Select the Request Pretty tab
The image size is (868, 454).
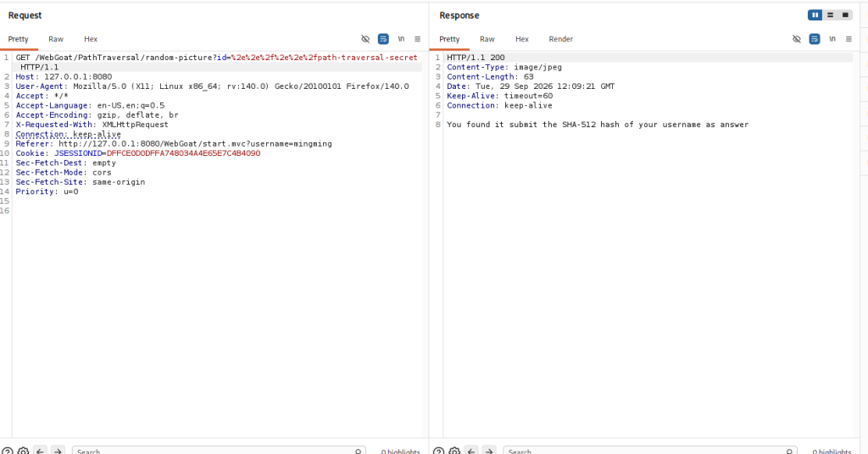click(19, 39)
